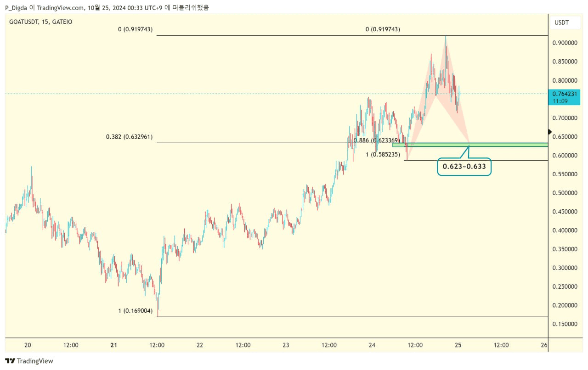Select the 0.886 (0.623369) Fibonacci label

376,140
